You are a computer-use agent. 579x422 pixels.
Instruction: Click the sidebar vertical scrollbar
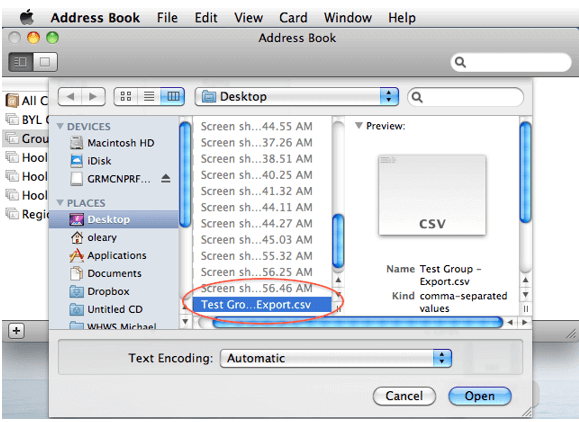tap(185, 174)
